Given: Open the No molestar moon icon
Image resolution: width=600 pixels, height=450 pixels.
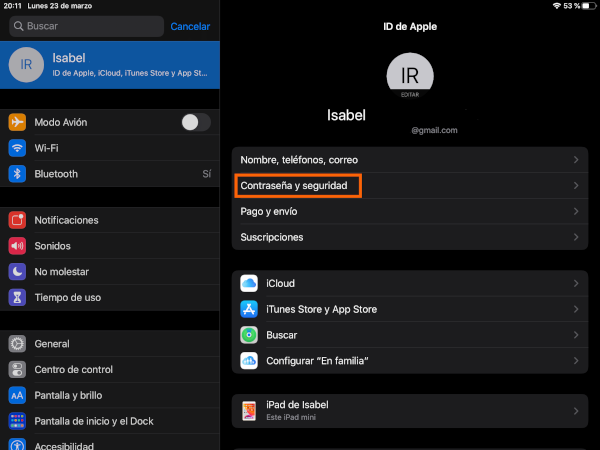Looking at the screenshot, I should (x=17, y=272).
